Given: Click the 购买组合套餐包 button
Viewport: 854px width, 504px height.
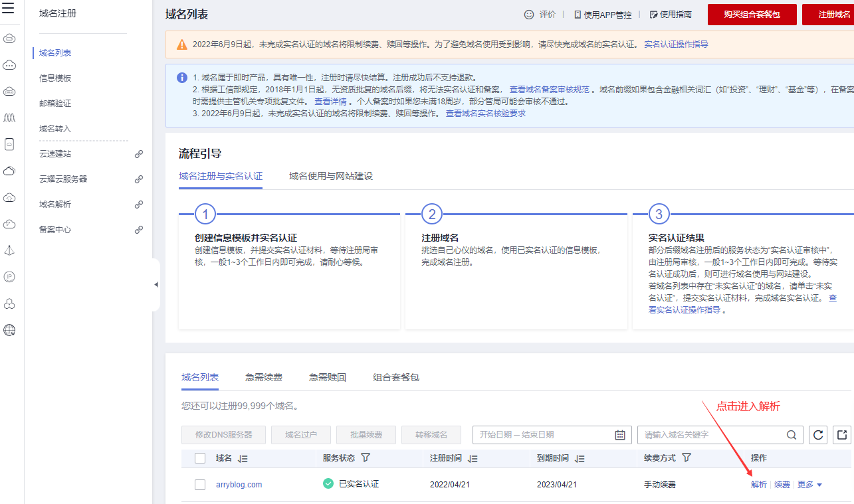Looking at the screenshot, I should tap(752, 14).
